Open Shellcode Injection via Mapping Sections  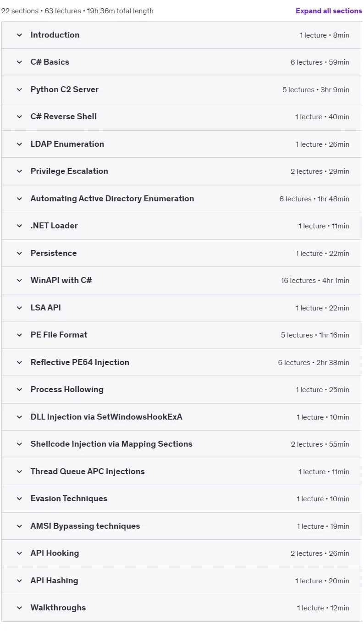[x=111, y=444]
